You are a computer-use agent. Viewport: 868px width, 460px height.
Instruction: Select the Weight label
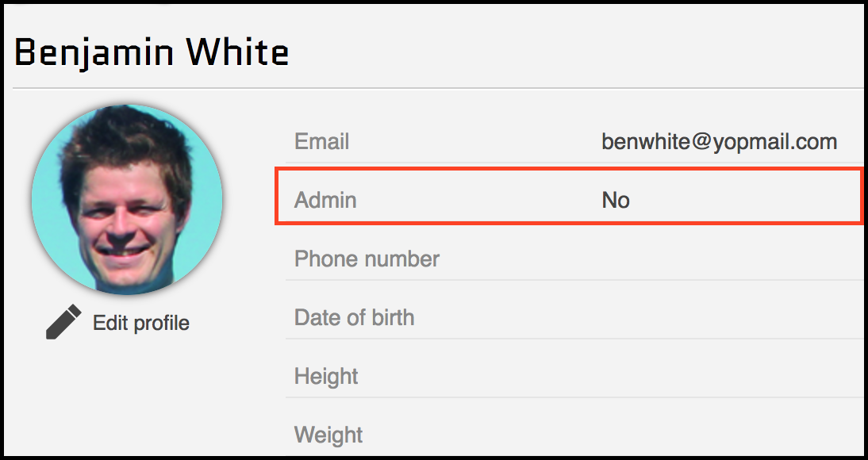(x=328, y=435)
